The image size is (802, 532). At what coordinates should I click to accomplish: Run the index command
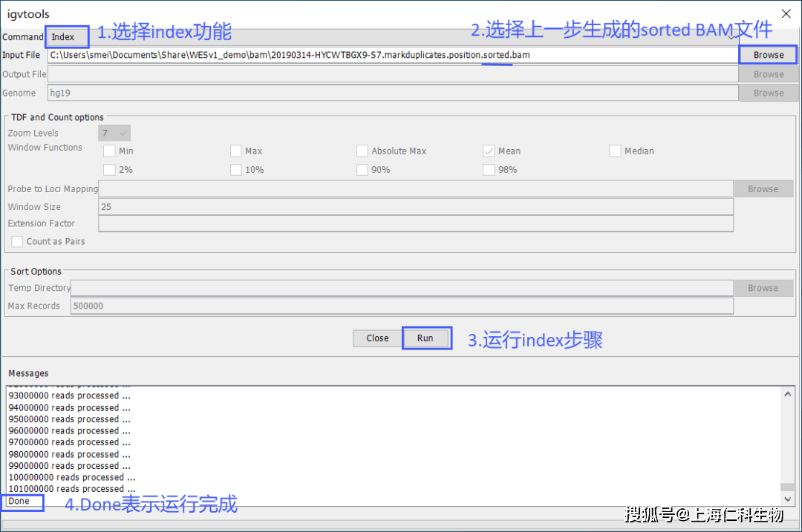pos(426,338)
